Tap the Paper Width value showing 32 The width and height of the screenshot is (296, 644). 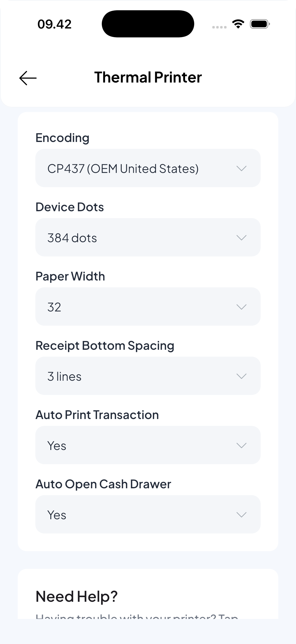tap(55, 307)
